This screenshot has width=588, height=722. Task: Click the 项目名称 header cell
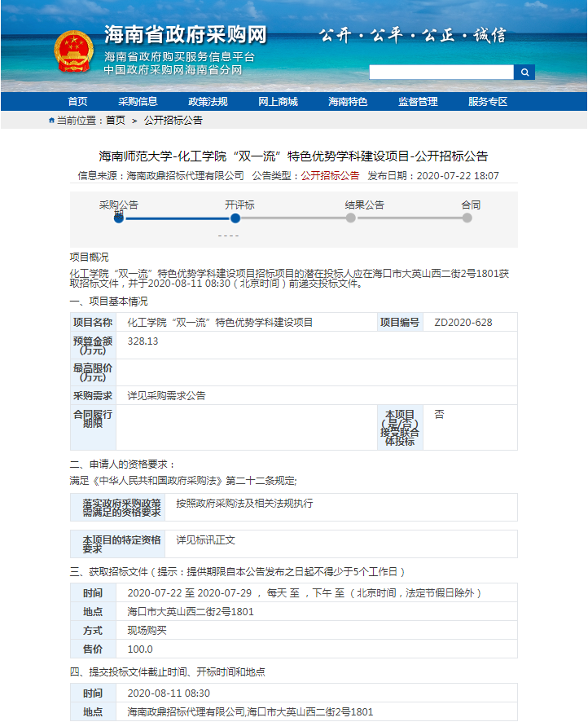[93, 323]
